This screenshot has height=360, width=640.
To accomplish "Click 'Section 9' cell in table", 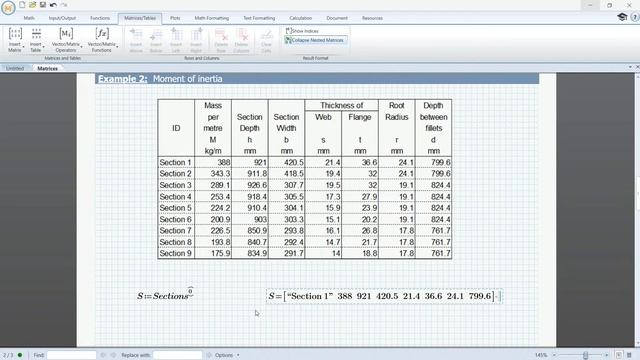I will [176, 253].
